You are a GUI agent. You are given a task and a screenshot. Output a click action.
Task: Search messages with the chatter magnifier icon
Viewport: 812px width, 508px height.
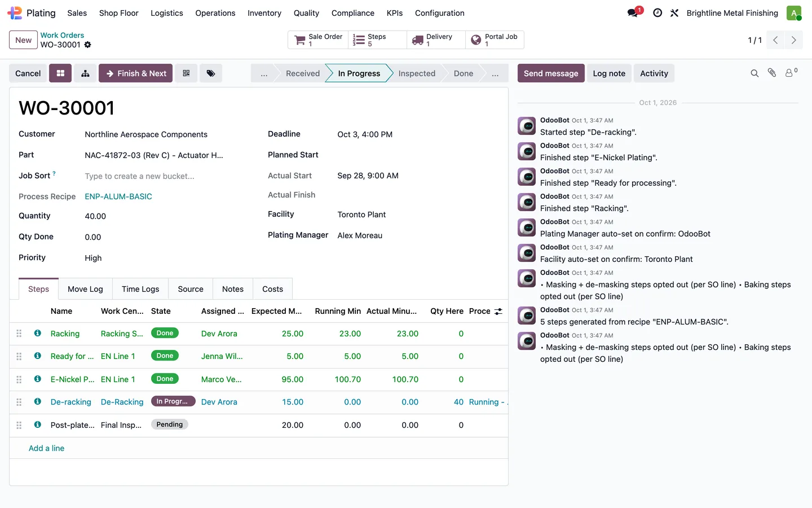coord(754,73)
